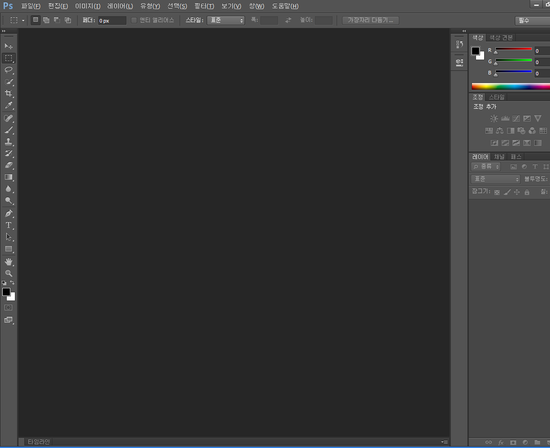This screenshot has height=448, width=550.
Task: Toggle type layer filter in Layers panel
Action: click(535, 167)
